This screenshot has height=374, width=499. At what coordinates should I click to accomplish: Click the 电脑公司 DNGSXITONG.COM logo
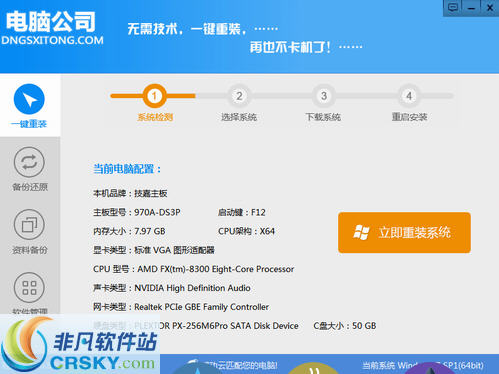pyautogui.click(x=52, y=28)
